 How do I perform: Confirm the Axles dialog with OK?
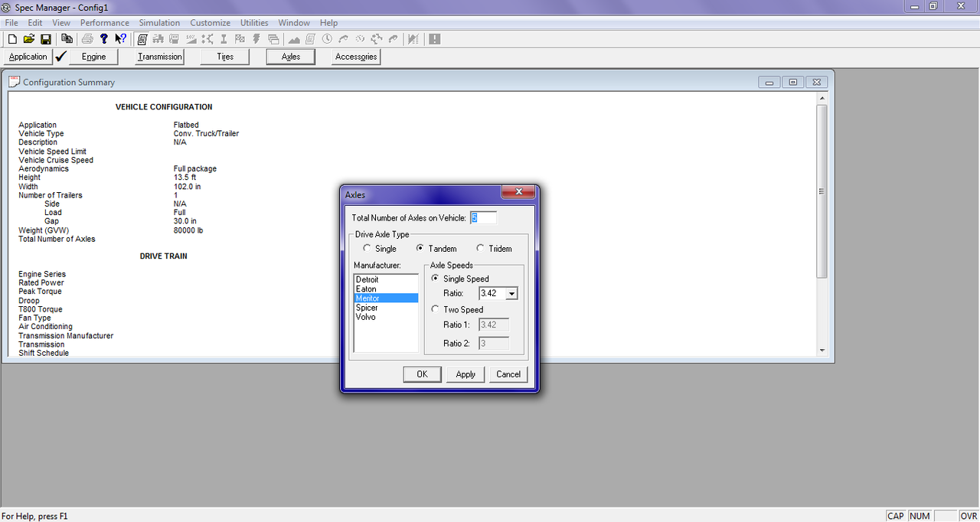click(x=422, y=374)
